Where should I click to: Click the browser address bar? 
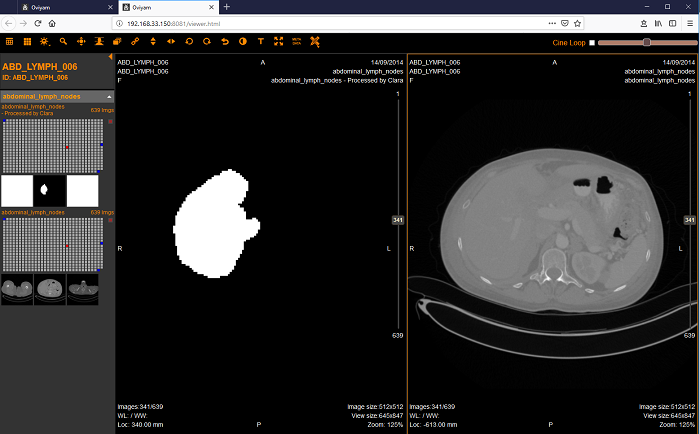pyautogui.click(x=300, y=22)
